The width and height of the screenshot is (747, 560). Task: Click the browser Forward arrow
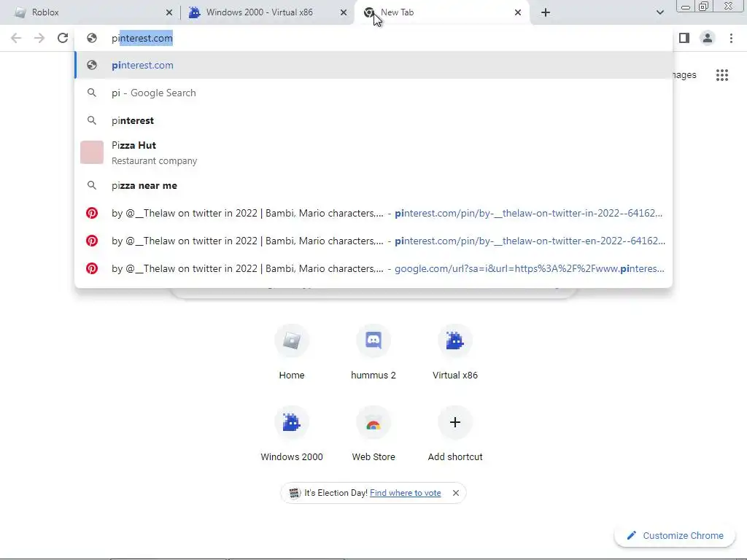click(x=39, y=38)
